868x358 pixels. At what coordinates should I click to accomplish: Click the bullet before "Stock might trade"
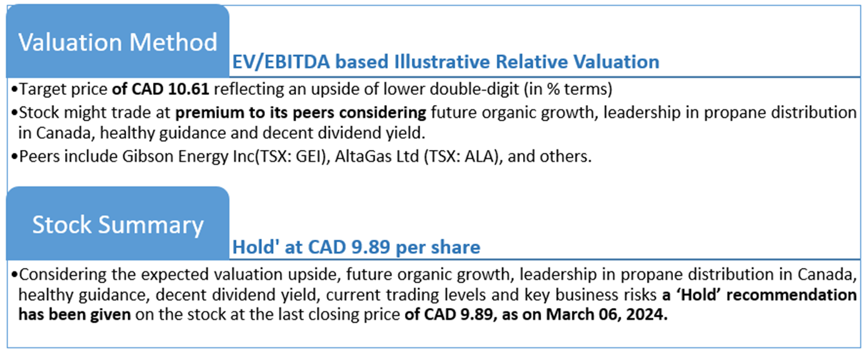tap(15, 114)
